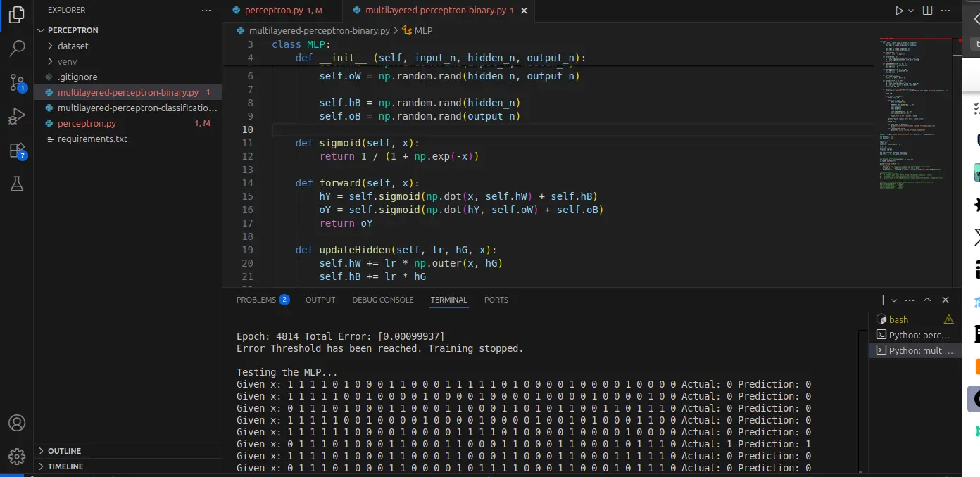Open the Run and Debug view
Viewport: 980px width, 477px height.
coord(17,116)
